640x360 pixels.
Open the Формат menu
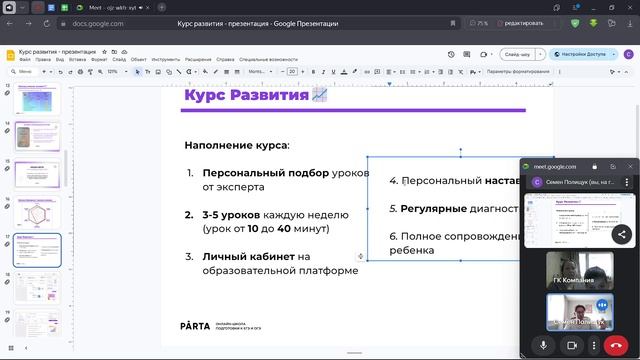[99, 60]
